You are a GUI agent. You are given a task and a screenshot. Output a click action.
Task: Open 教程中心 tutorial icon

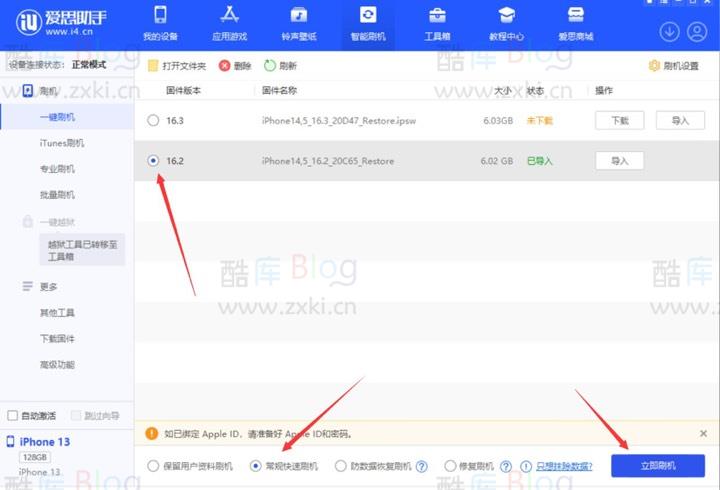[506, 15]
